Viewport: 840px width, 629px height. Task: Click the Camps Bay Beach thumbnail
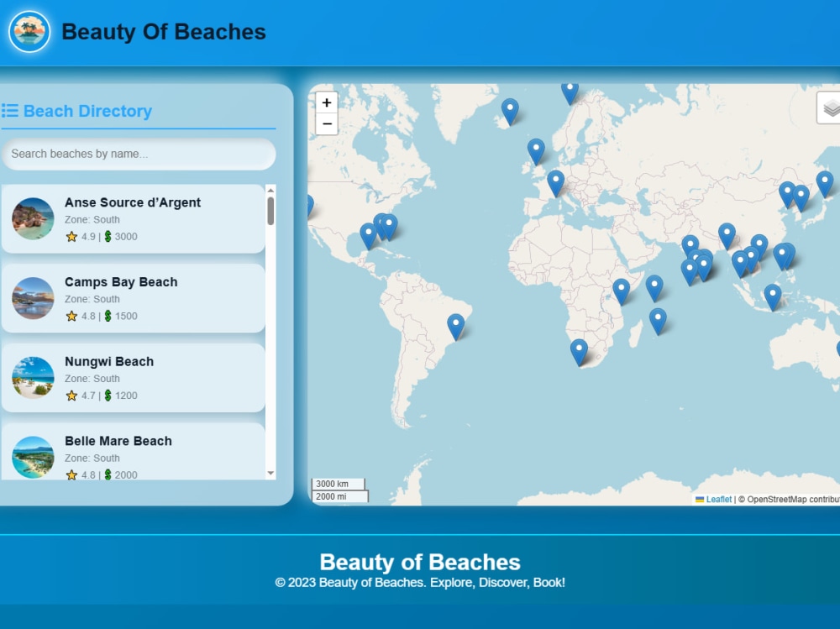[34, 298]
